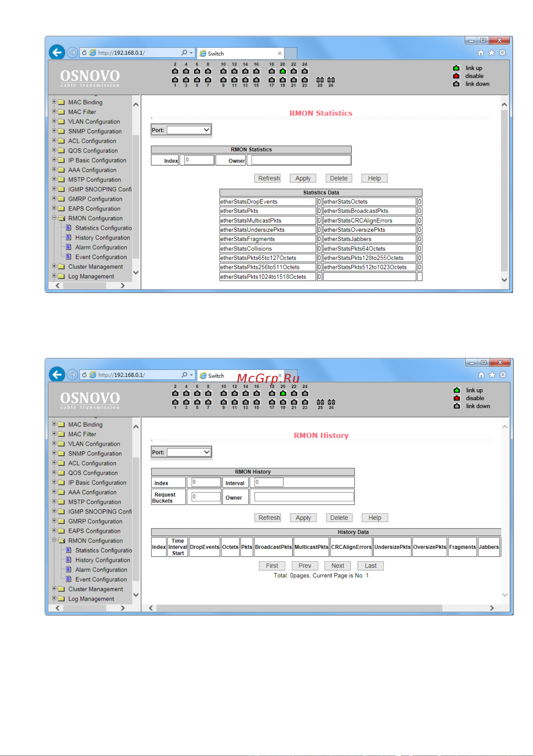Open IGMP SNOOPING Config folder in top window
The width and height of the screenshot is (533, 756).
(100, 189)
